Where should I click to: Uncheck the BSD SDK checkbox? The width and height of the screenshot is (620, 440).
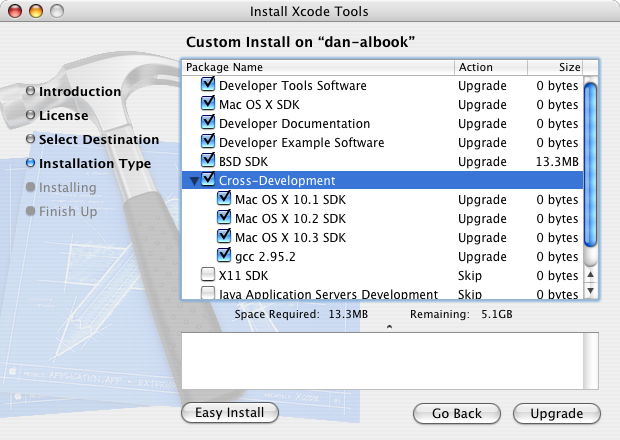click(208, 161)
